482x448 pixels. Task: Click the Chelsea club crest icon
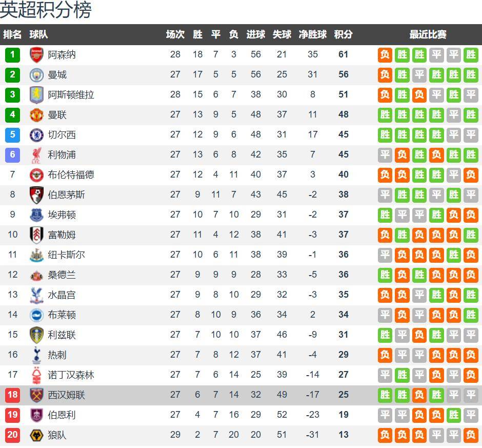36,135
